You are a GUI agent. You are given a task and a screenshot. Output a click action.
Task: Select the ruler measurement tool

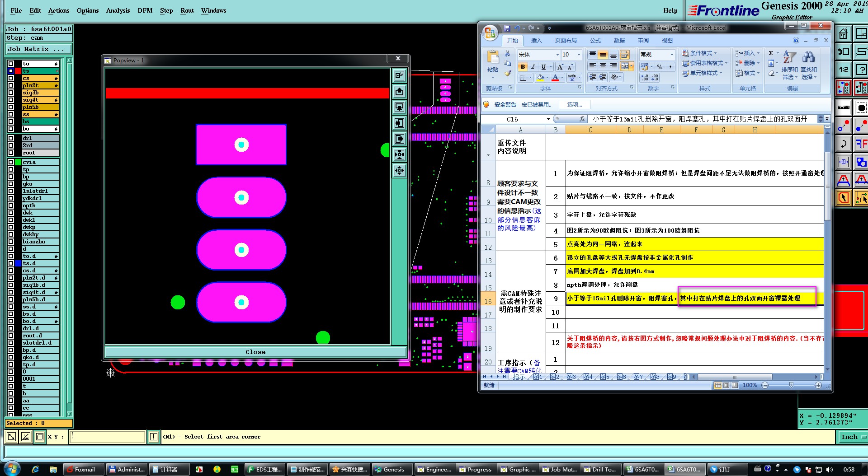coord(843,107)
